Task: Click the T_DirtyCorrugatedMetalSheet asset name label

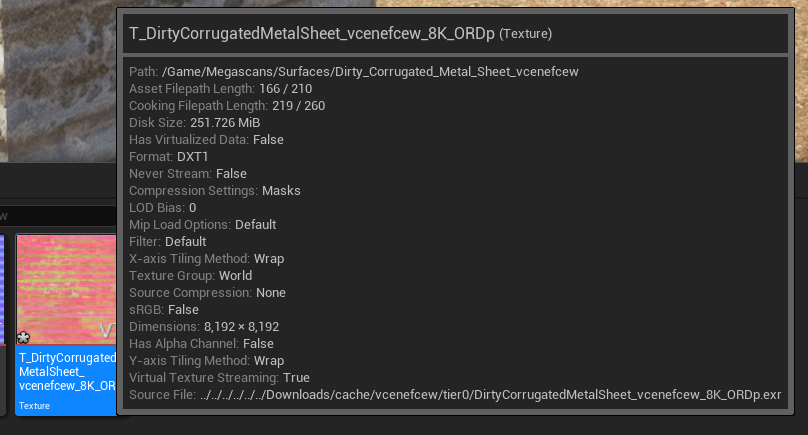Action: tap(68, 372)
